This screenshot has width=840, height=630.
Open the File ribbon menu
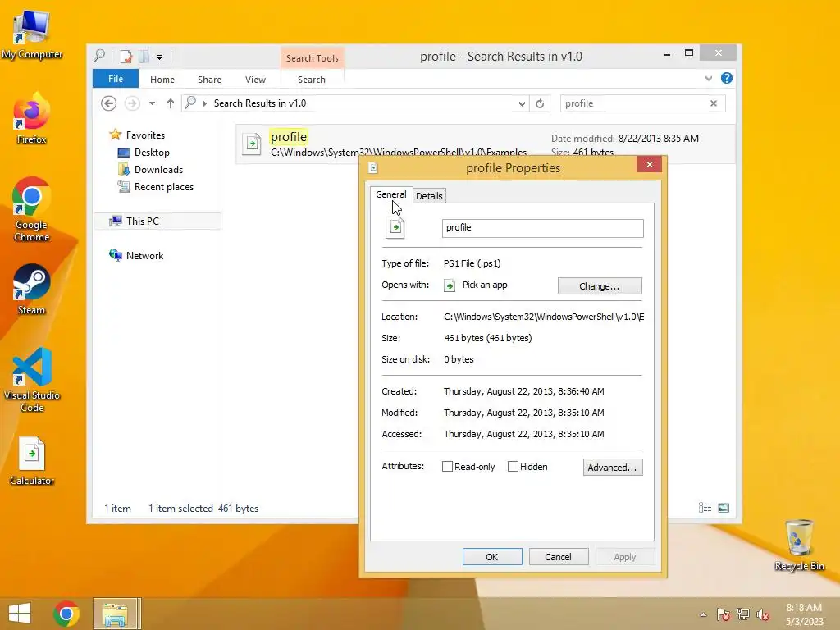click(x=116, y=79)
